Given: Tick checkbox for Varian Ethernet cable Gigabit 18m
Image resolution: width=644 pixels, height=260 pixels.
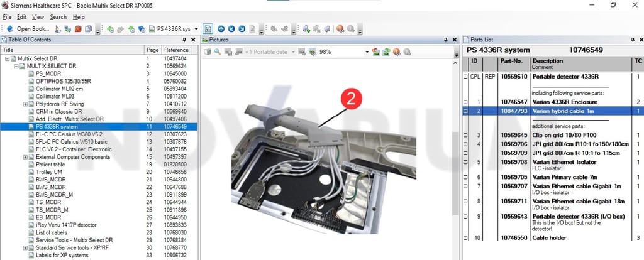Looking at the screenshot, I should 465,202.
